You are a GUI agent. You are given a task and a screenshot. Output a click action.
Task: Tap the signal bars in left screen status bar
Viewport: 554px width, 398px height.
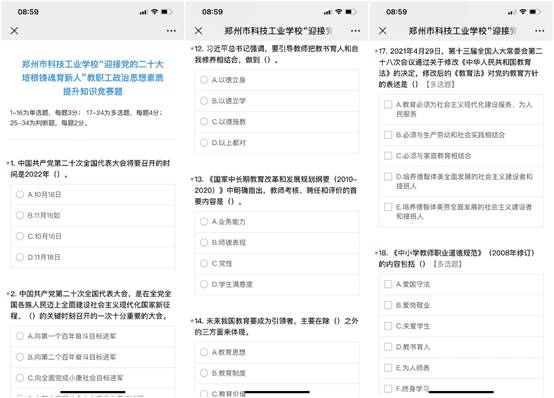[x=143, y=12]
